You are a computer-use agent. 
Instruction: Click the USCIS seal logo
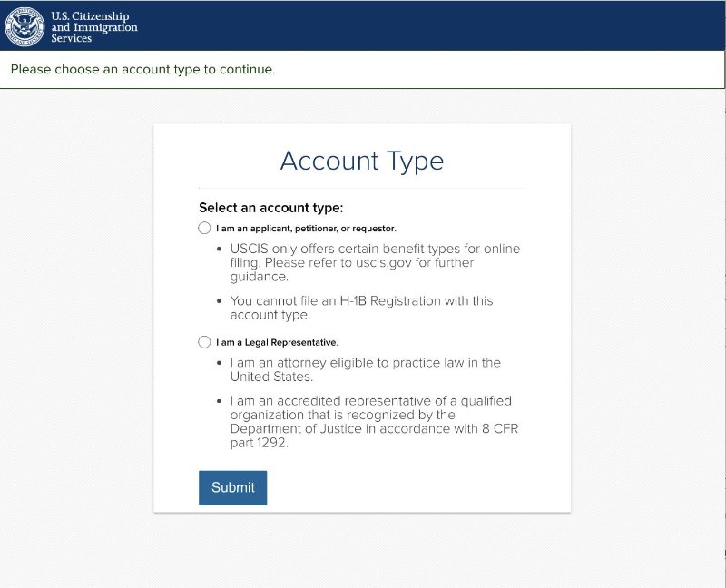tap(25, 27)
